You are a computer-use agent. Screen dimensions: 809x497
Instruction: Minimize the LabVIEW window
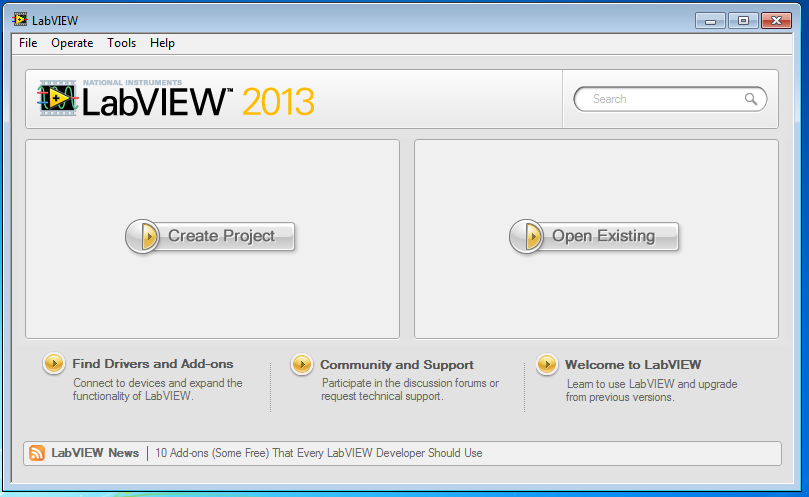pyautogui.click(x=710, y=21)
